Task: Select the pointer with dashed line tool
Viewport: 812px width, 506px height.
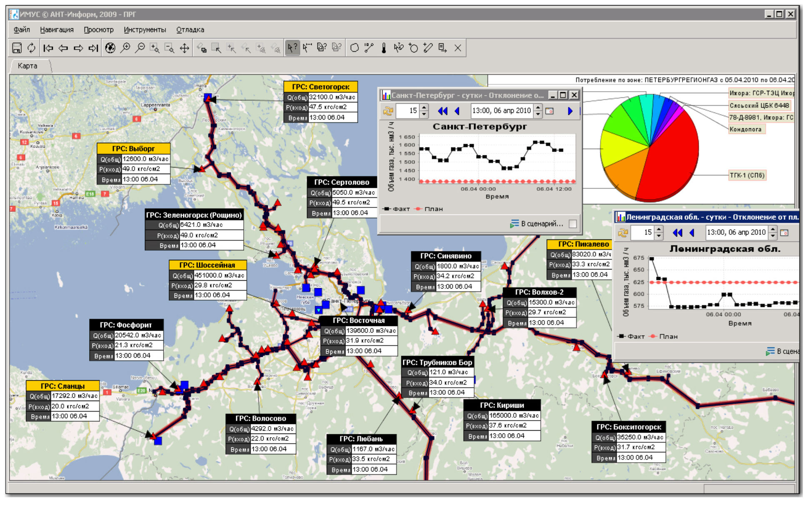Action: click(x=307, y=48)
